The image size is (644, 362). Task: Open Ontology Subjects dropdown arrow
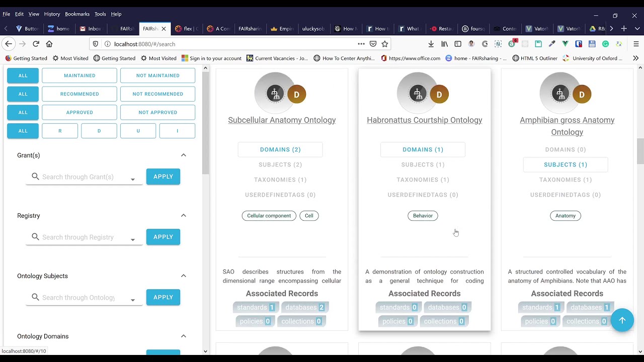[x=133, y=300]
